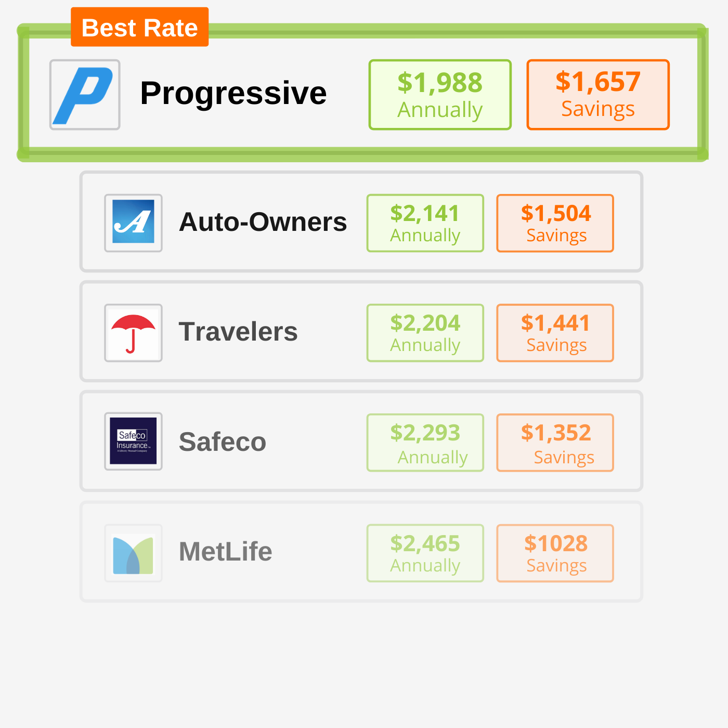728x728 pixels.
Task: Click the Best Rate badge
Action: 139,27
